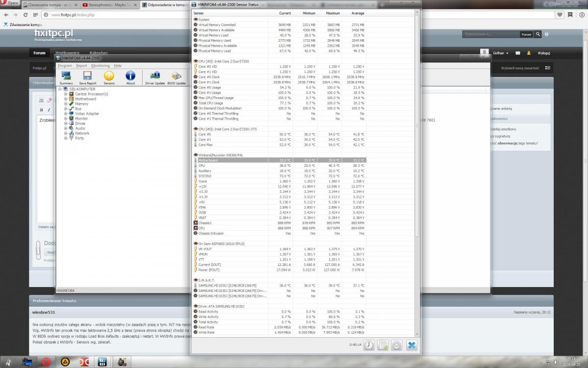Image resolution: width=588 pixels, height=368 pixels.
Task: Switch to the Stereophonics browser tab
Action: [111, 4]
